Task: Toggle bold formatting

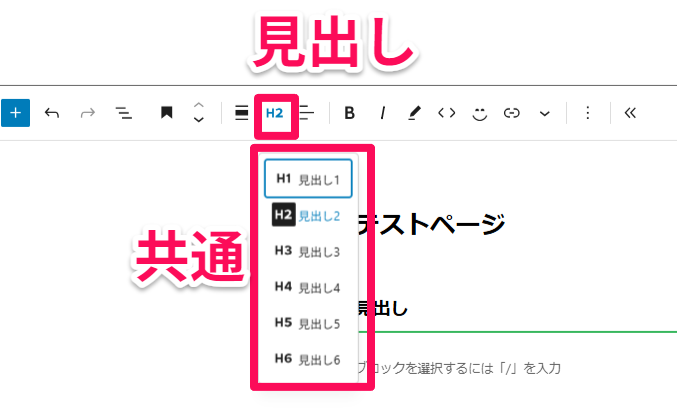Action: point(349,113)
